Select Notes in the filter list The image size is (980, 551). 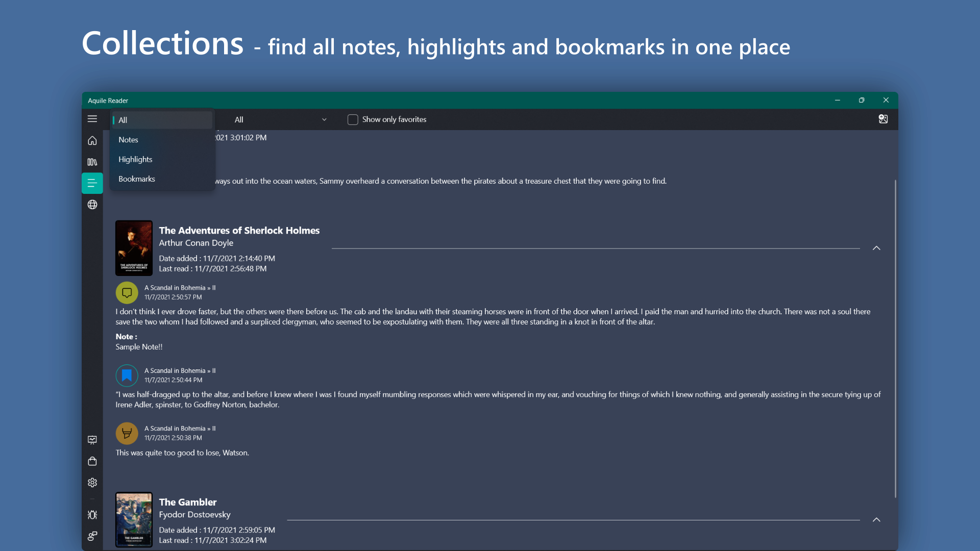click(x=129, y=140)
